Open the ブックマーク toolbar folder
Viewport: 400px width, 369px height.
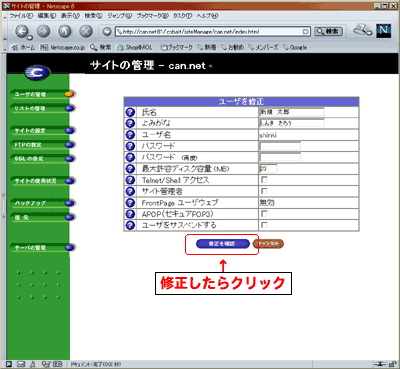point(177,47)
